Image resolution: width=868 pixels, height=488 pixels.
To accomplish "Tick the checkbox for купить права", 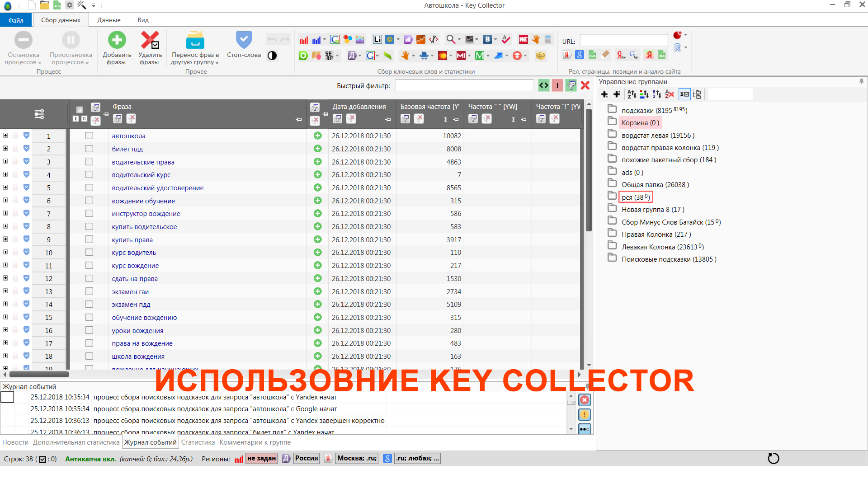I will (x=89, y=239).
